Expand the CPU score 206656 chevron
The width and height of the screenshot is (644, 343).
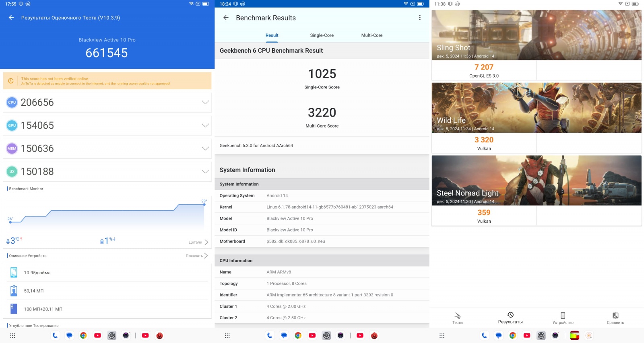pyautogui.click(x=205, y=103)
